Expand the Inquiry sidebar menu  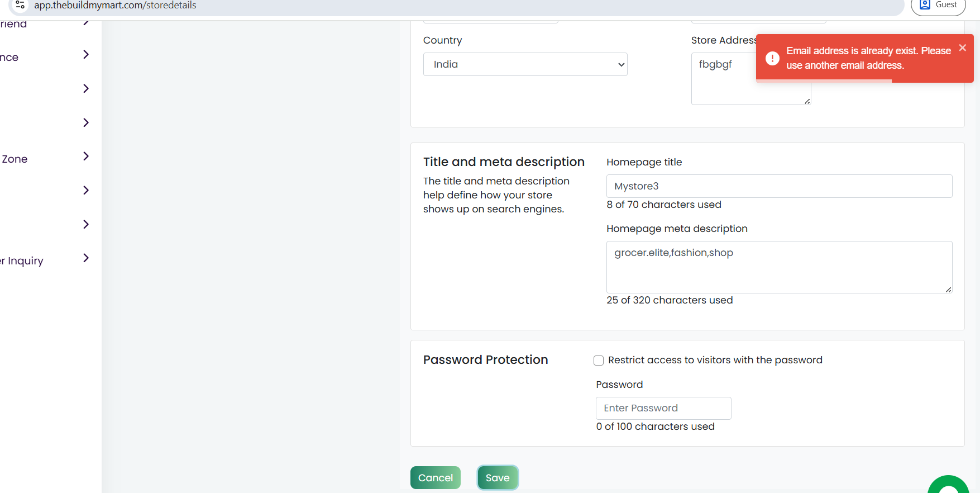tap(85, 258)
